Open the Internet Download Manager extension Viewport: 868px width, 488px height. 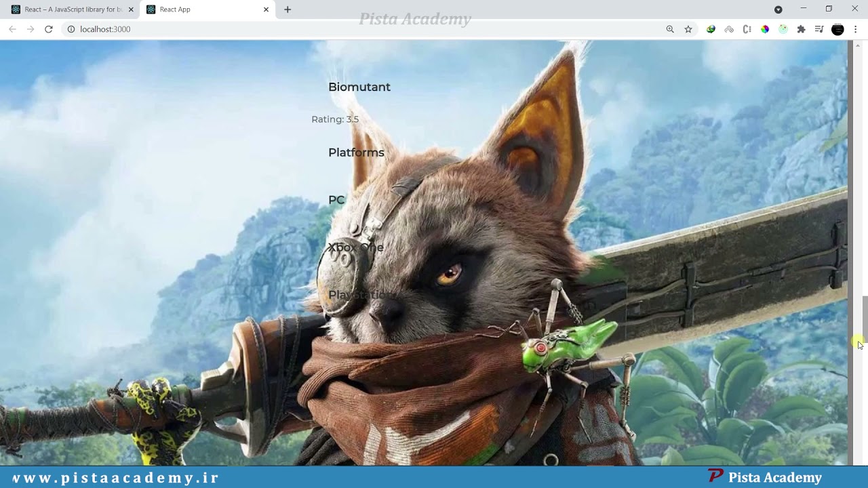point(711,29)
